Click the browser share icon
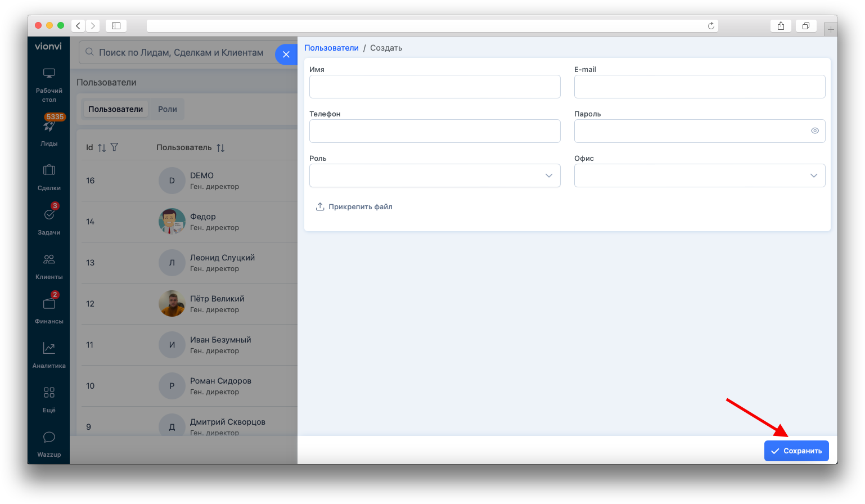Viewport: 865px width, 504px height. (x=781, y=26)
